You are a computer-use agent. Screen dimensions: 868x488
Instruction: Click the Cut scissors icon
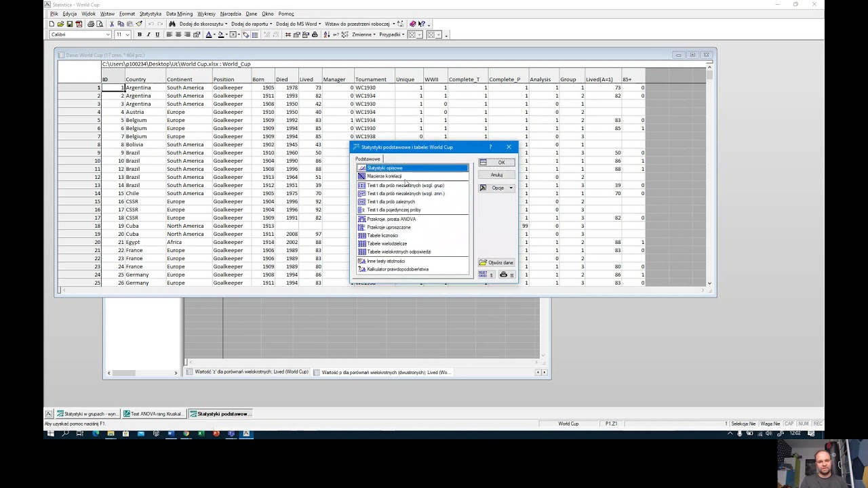pyautogui.click(x=112, y=24)
